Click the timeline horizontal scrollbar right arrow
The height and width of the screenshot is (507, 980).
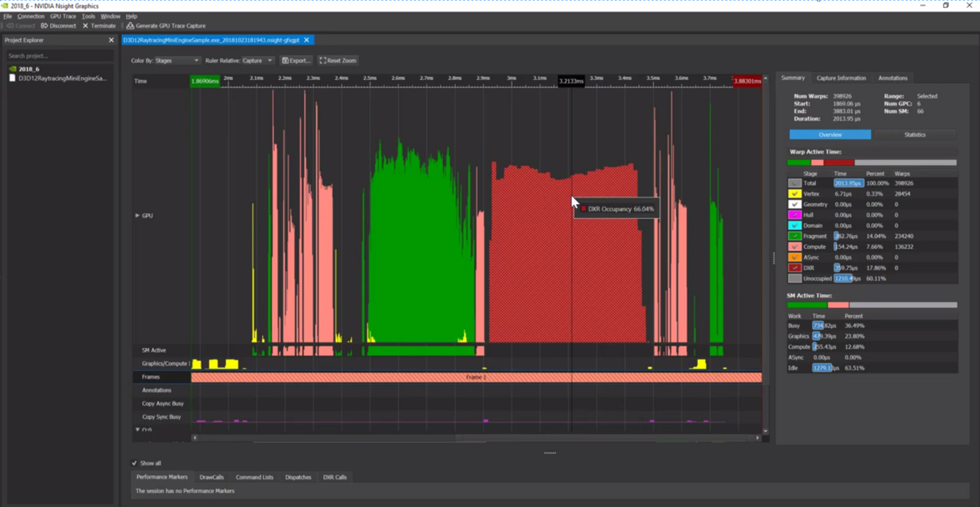click(x=758, y=438)
